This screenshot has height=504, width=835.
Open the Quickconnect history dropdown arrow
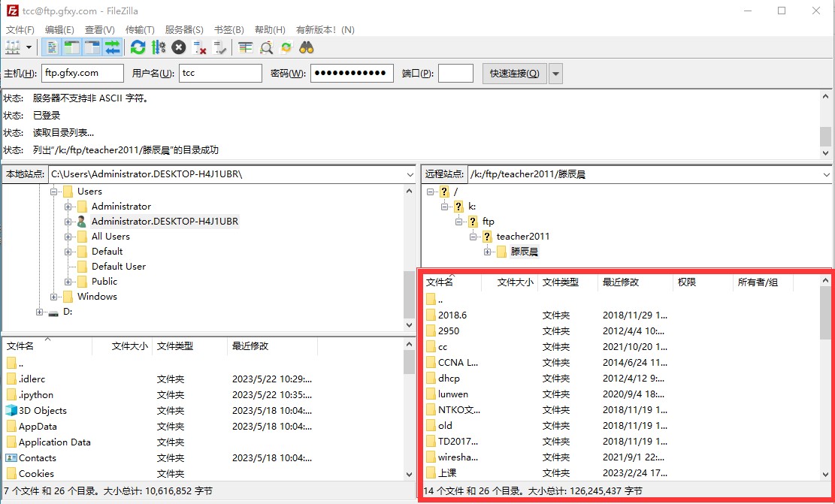[555, 74]
